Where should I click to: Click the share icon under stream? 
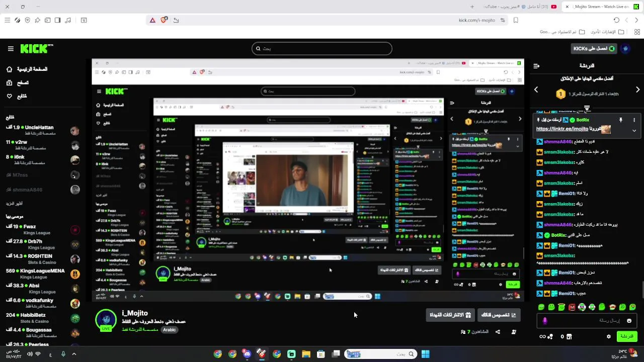pos(498,332)
